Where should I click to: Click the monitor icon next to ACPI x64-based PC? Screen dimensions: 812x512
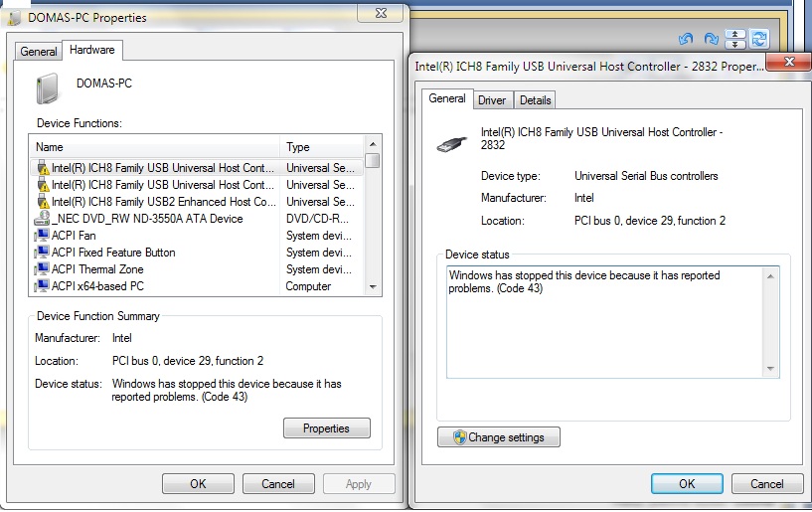[42, 286]
